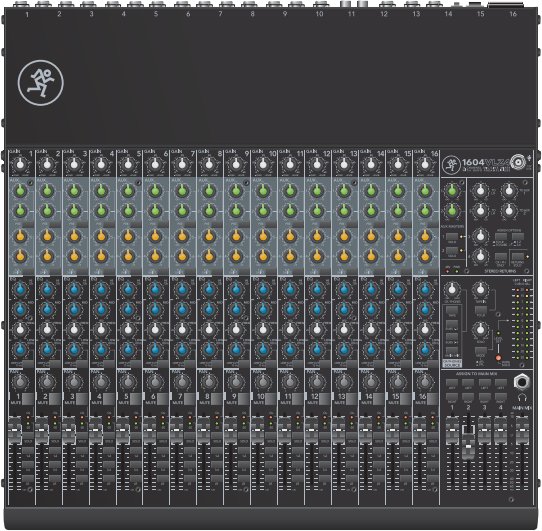Click channel 7 upper orange aux knob
Image resolution: width=542 pixels, height=531 pixels.
(x=182, y=236)
